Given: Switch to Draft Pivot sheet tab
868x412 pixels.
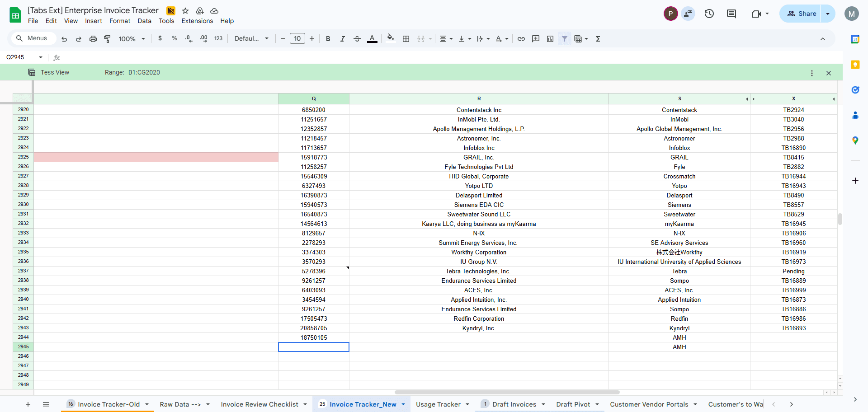Looking at the screenshot, I should click(573, 404).
